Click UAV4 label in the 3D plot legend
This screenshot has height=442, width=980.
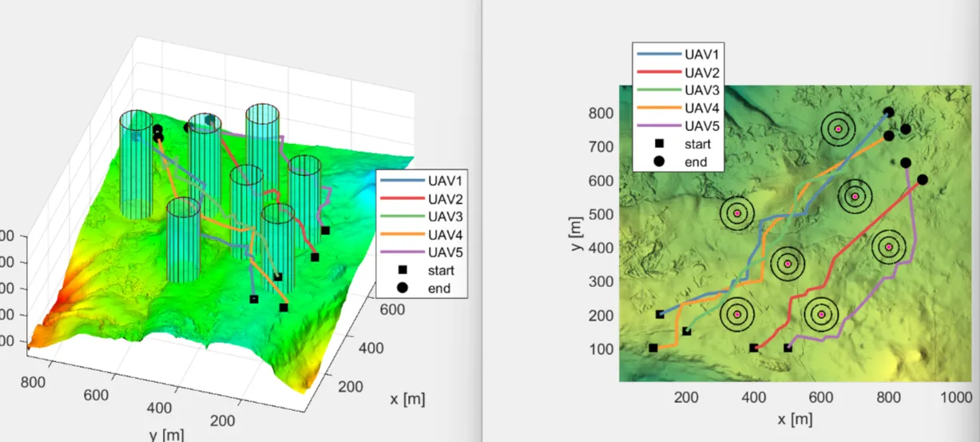click(x=446, y=235)
